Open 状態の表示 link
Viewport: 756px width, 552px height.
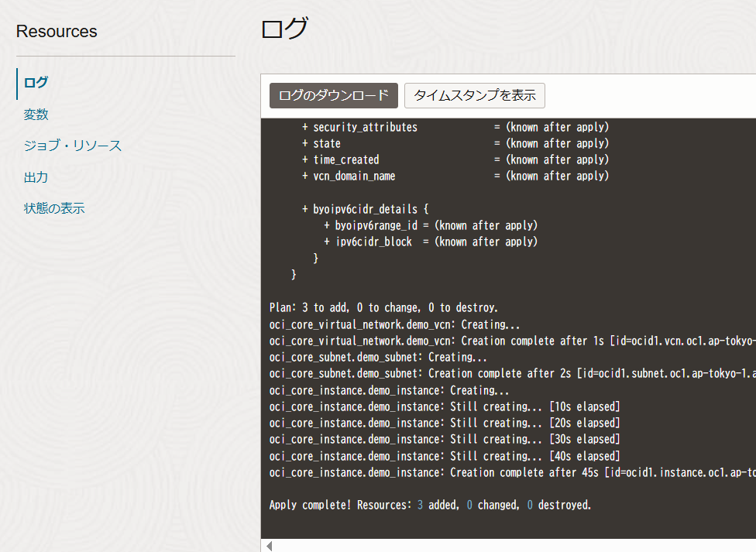coord(54,208)
